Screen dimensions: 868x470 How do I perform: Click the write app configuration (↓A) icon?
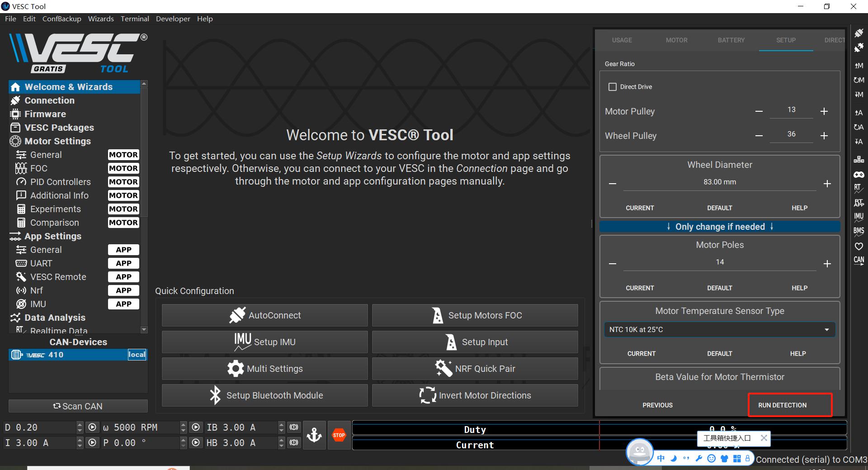[x=859, y=142]
